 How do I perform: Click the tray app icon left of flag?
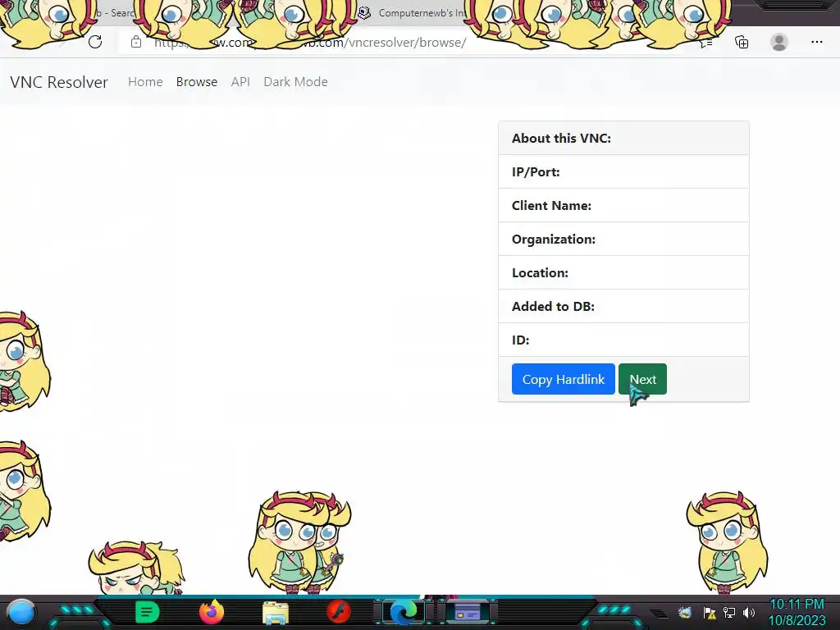click(x=685, y=612)
